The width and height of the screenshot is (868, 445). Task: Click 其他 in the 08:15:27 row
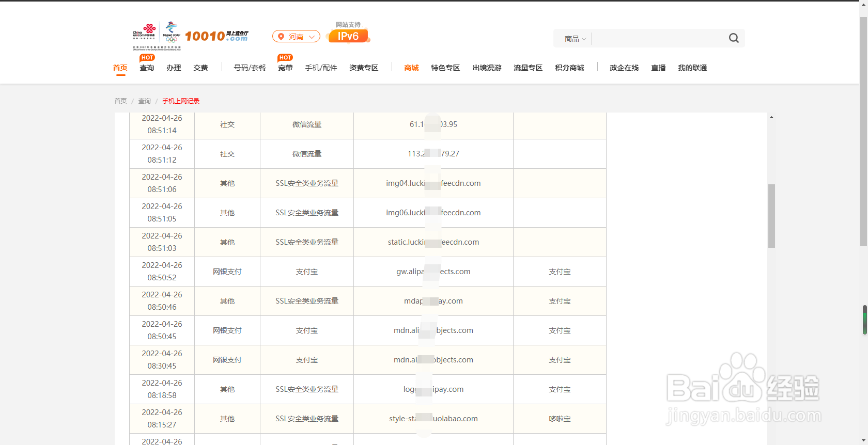pos(227,419)
